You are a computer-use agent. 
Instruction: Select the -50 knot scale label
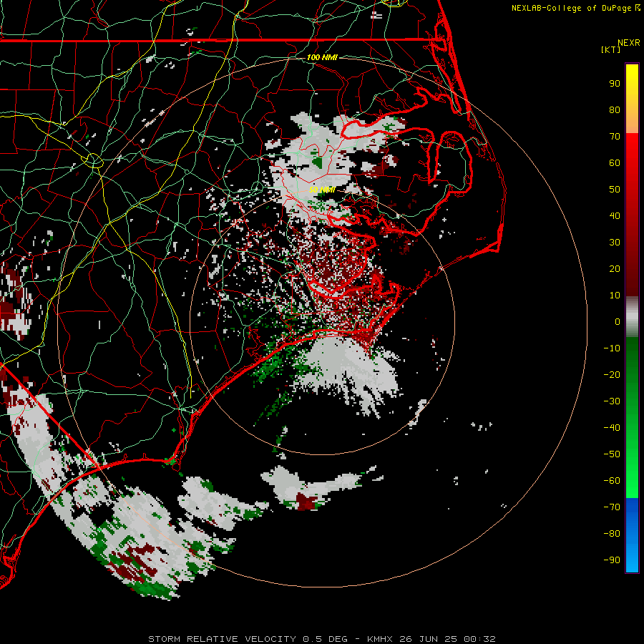tap(612, 454)
